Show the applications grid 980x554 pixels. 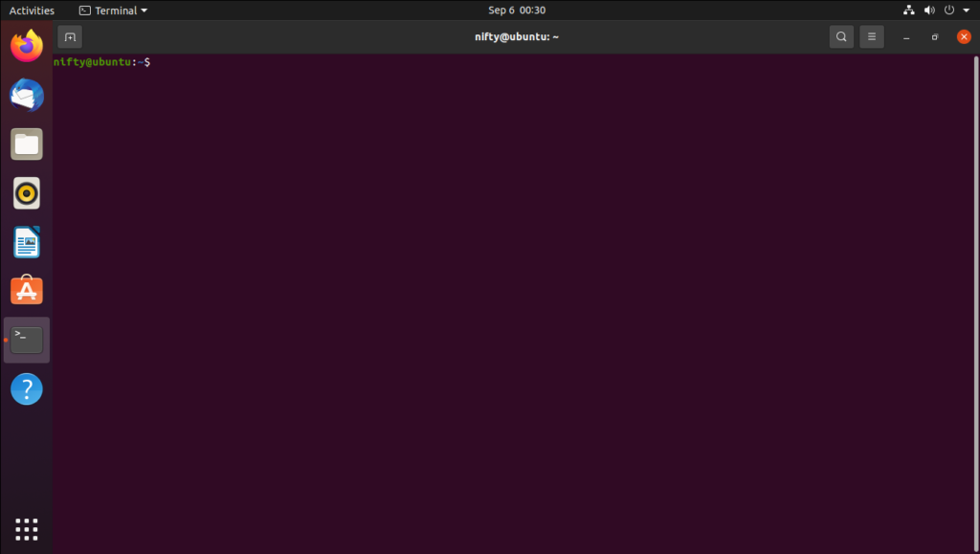[x=27, y=529]
